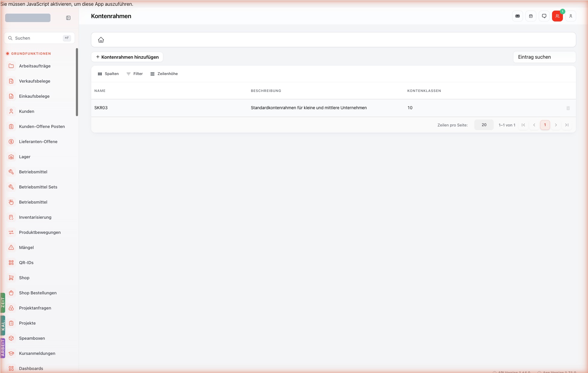Click the Shop cart icon
This screenshot has height=373, width=588.
[x=11, y=278]
